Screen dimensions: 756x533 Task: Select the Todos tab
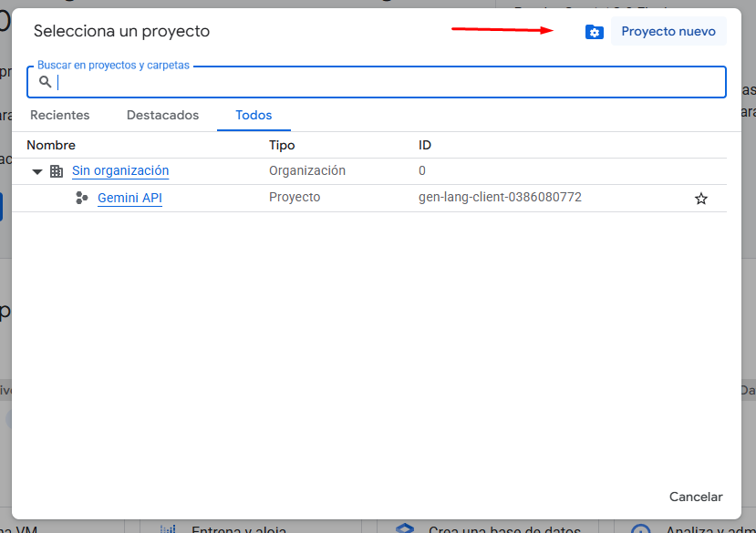pos(254,116)
